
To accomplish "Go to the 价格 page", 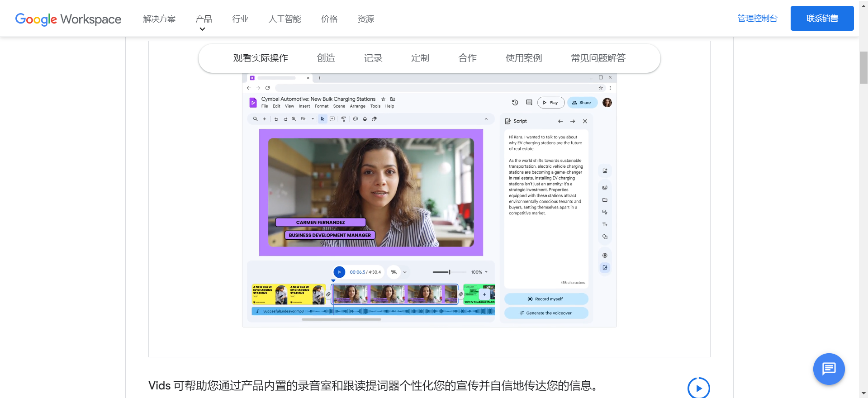I will [x=329, y=19].
